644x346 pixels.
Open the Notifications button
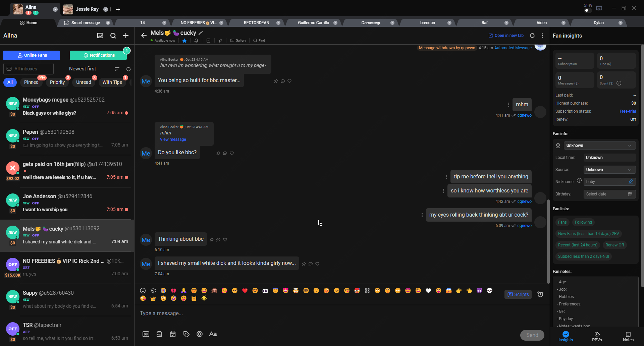click(x=98, y=55)
